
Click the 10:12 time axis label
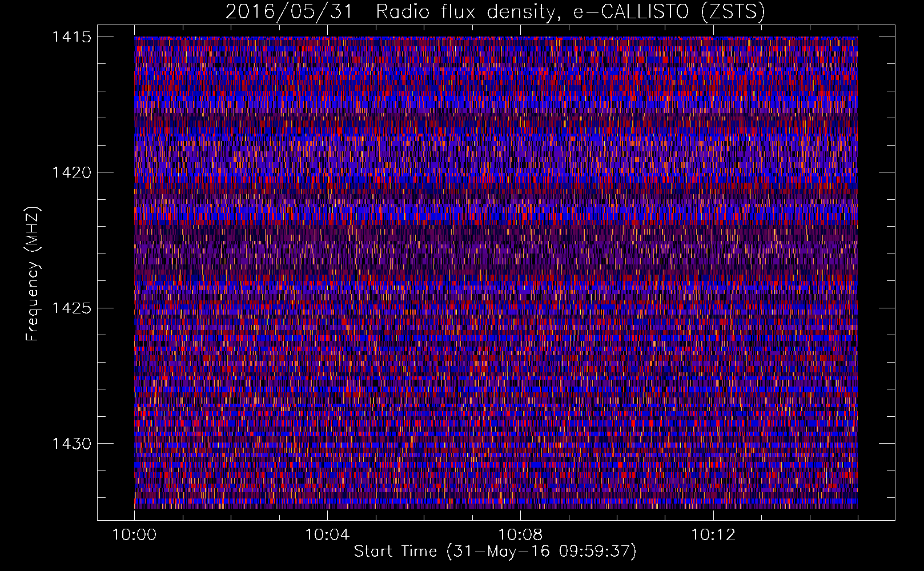pyautogui.click(x=713, y=535)
